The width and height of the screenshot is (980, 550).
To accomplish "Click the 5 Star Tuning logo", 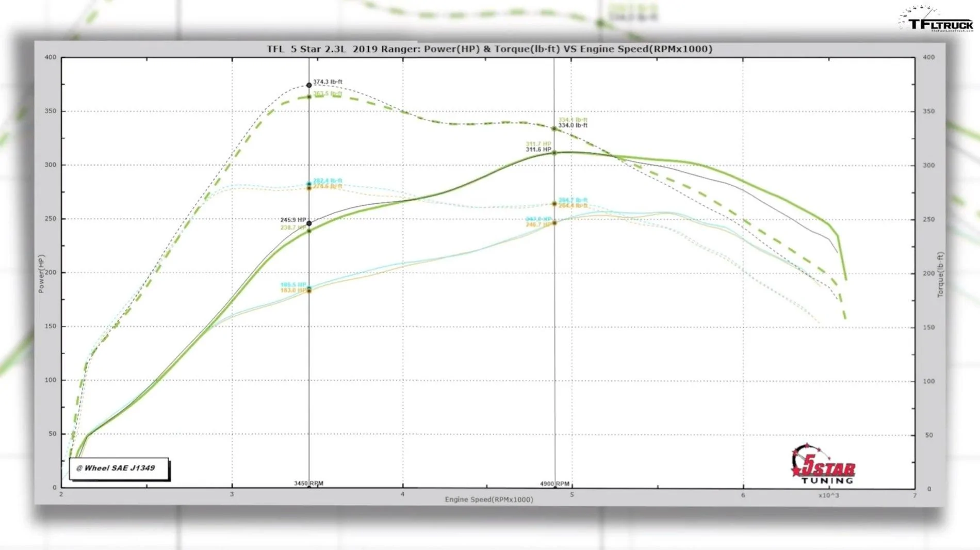I will coord(824,464).
